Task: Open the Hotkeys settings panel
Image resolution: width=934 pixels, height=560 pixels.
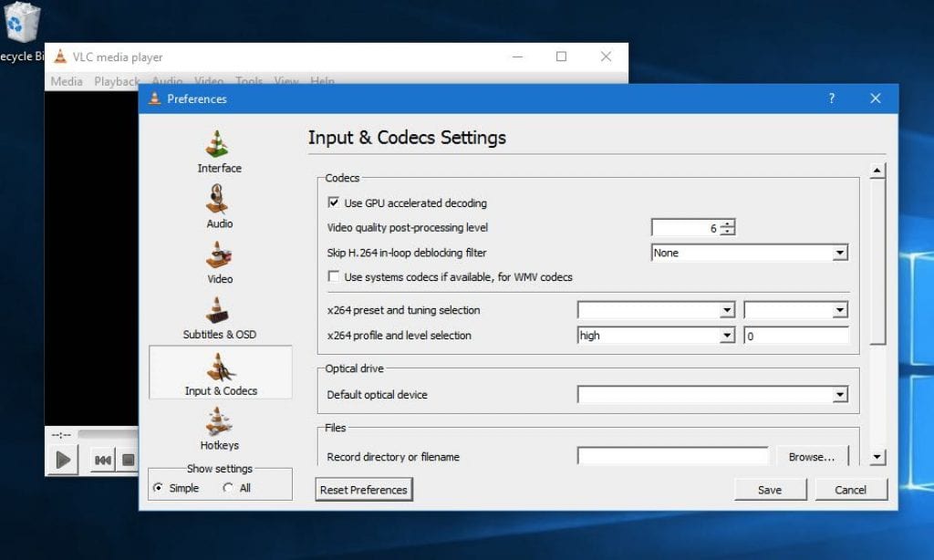Action: (219, 430)
